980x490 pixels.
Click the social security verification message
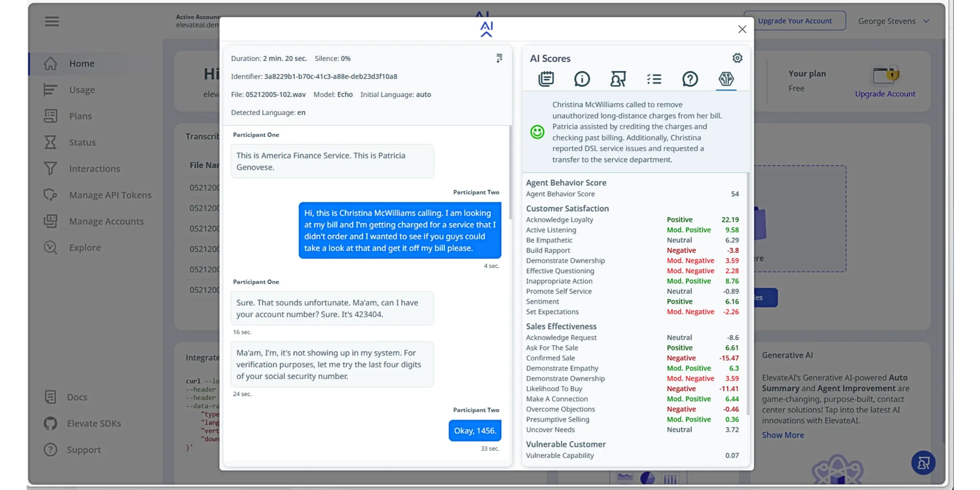[332, 364]
